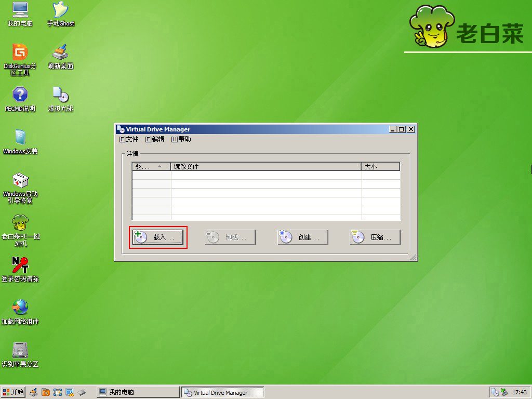Viewport: 532px width, 399px height.
Task: Click the 刷新桌面 desktop icon
Action: tap(61, 52)
